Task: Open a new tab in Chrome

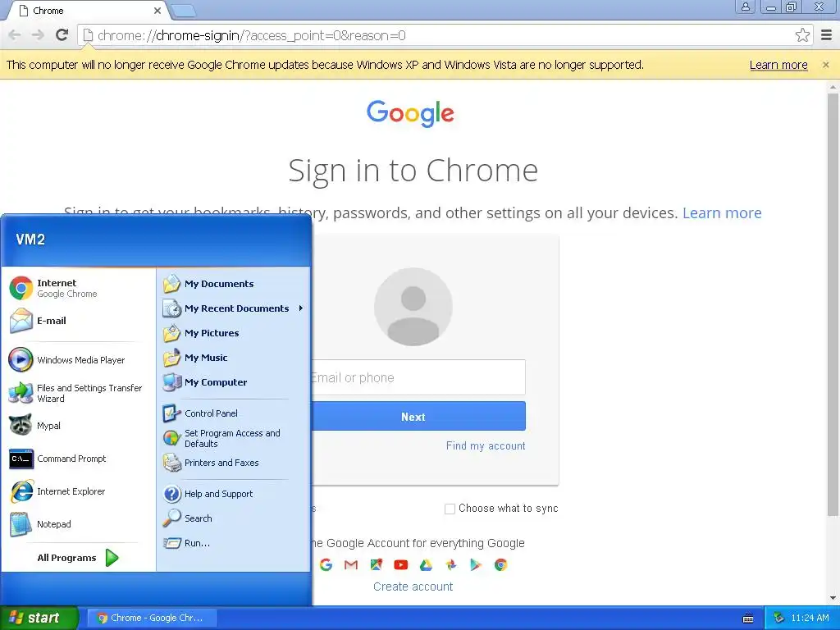Action: point(184,10)
